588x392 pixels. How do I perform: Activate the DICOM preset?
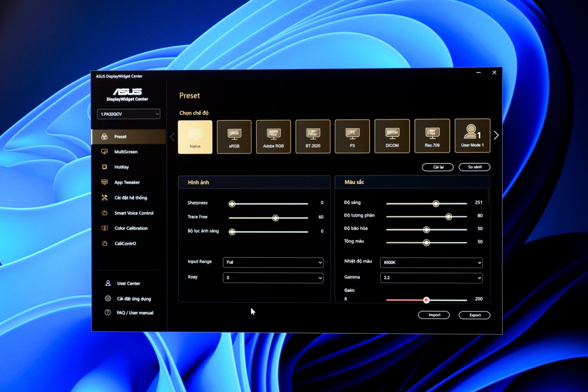tap(392, 136)
